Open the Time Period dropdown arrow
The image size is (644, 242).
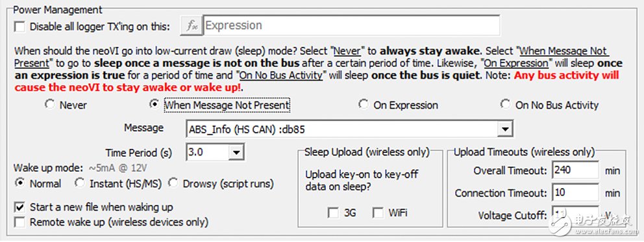pos(236,152)
